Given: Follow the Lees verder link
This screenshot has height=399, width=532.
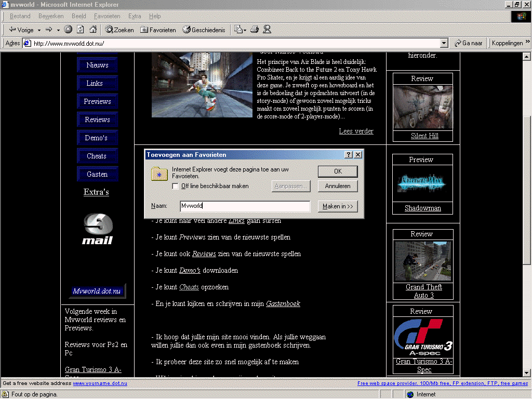Looking at the screenshot, I should [356, 131].
